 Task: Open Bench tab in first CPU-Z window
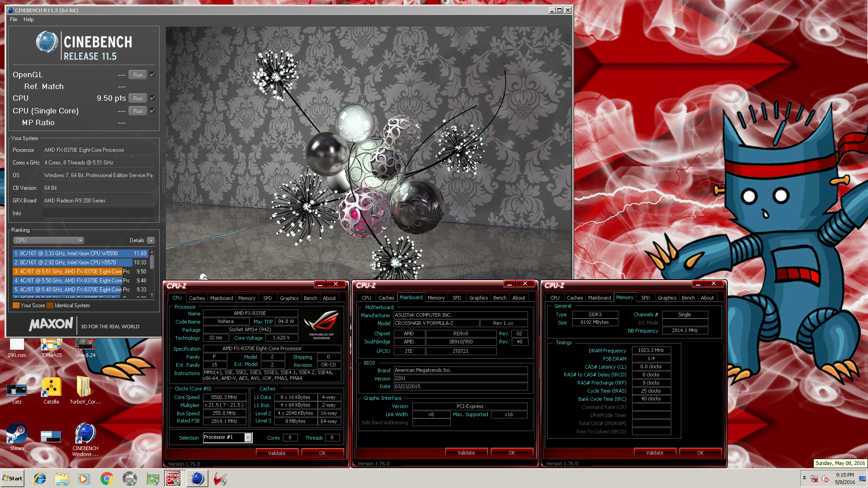tap(310, 298)
